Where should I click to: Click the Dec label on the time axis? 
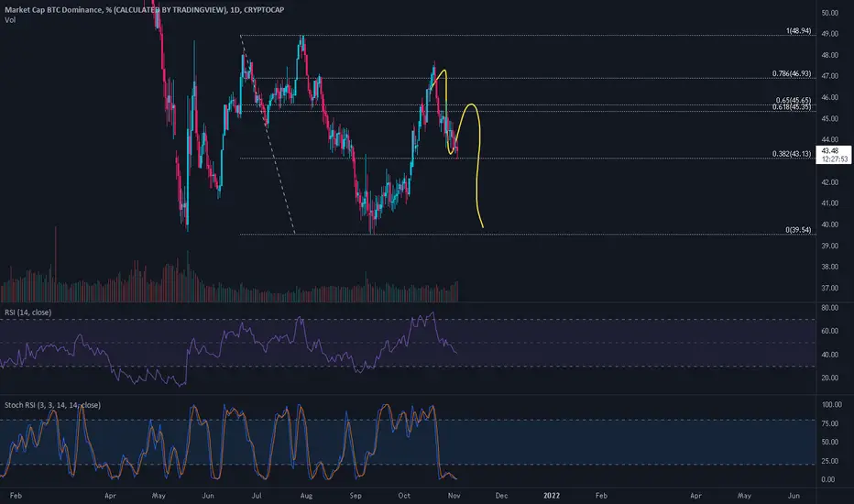(501, 496)
